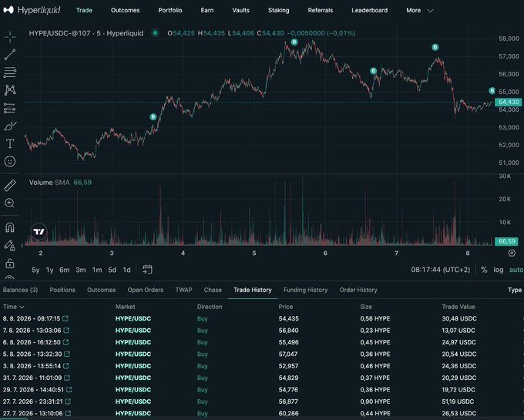Screen dimensions: 524x420
Task: Switch to the Order History tab
Action: coord(358,290)
